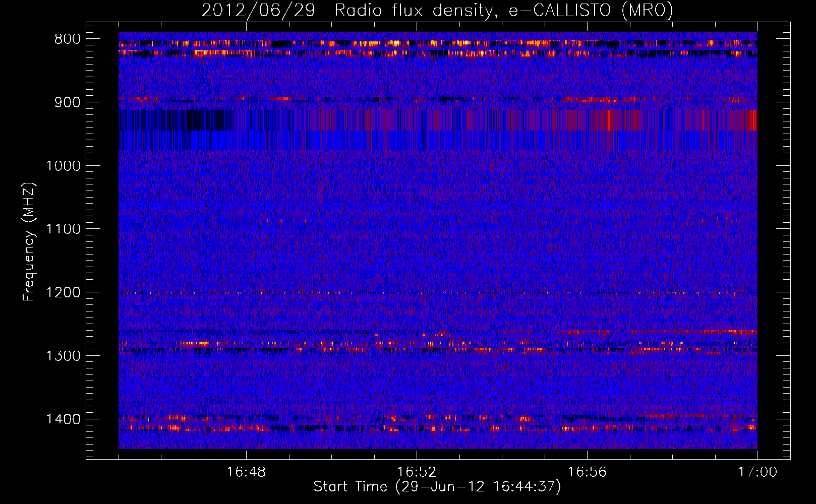
Task: Click the 'Frequency (MHZ)' axis label
Action: point(29,241)
